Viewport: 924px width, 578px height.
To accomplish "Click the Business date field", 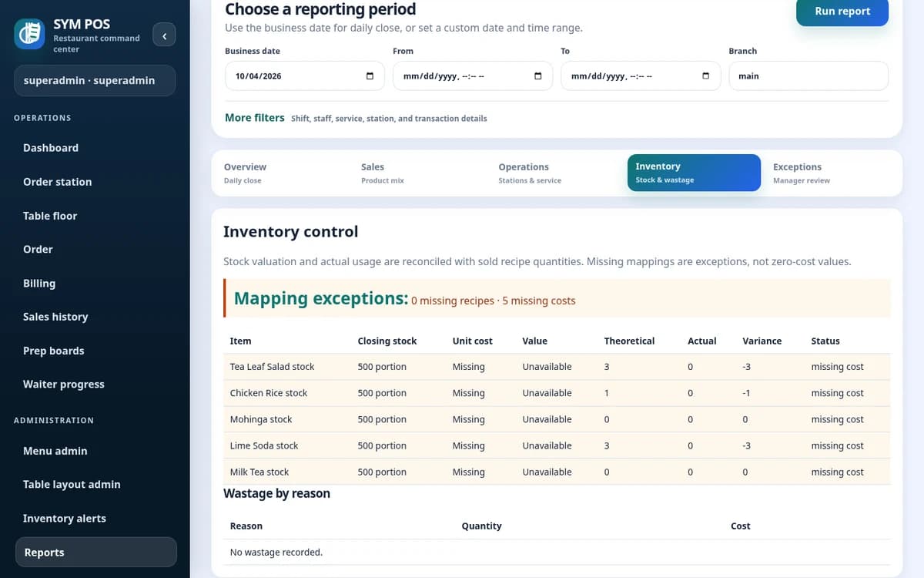I will click(x=305, y=76).
